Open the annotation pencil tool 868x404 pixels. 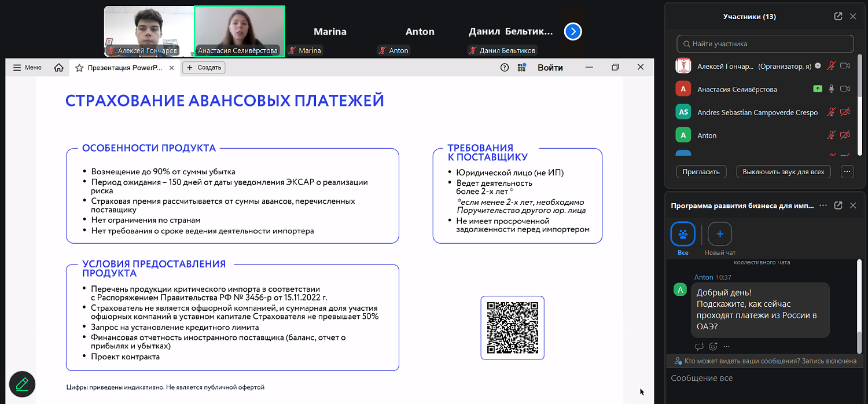[22, 384]
